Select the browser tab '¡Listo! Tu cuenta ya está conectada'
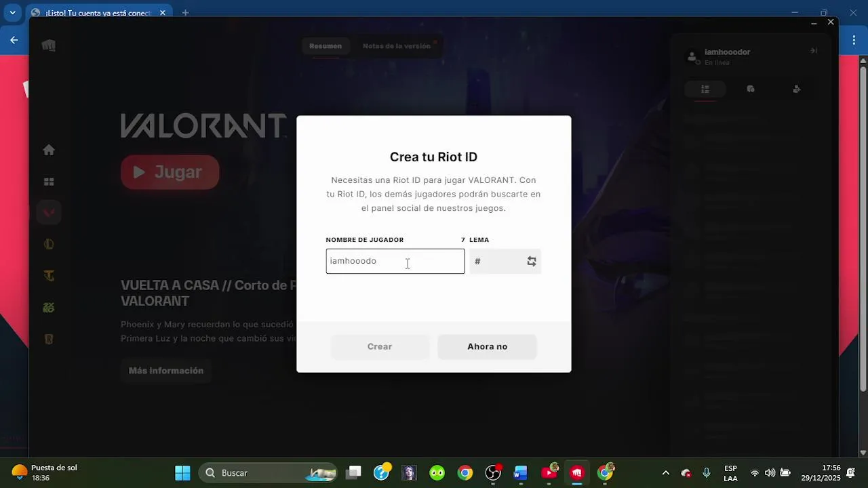 (x=98, y=13)
